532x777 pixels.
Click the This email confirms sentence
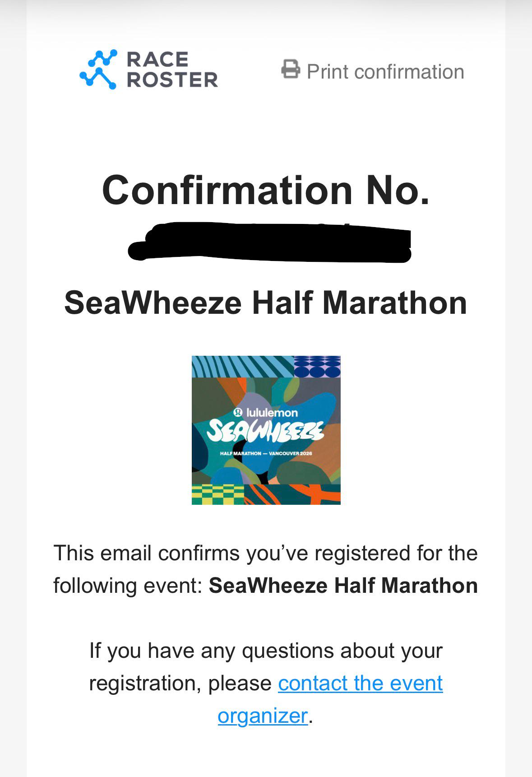pyautogui.click(x=265, y=553)
